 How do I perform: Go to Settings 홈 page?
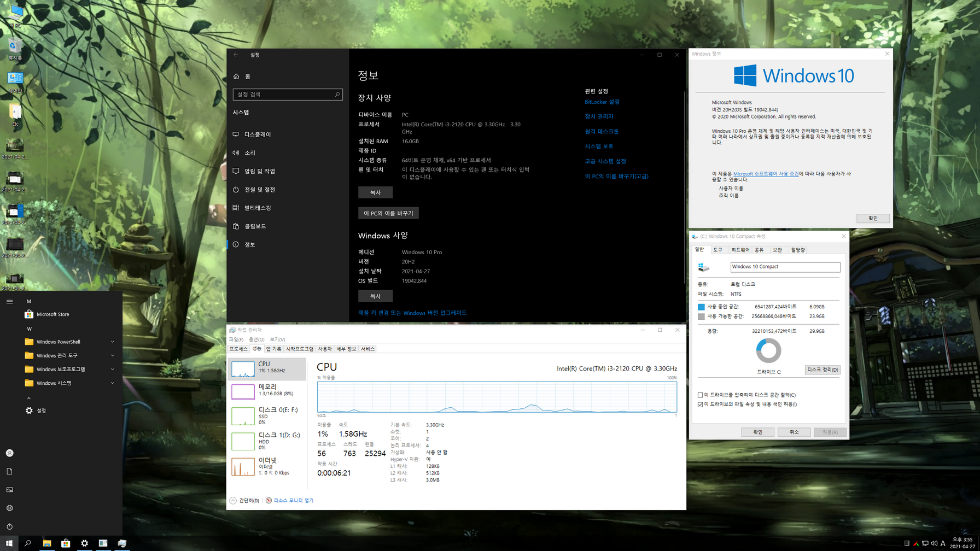point(288,77)
